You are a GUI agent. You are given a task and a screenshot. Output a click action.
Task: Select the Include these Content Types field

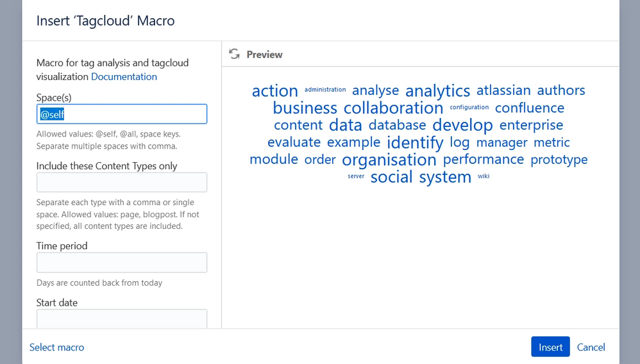pos(122,182)
